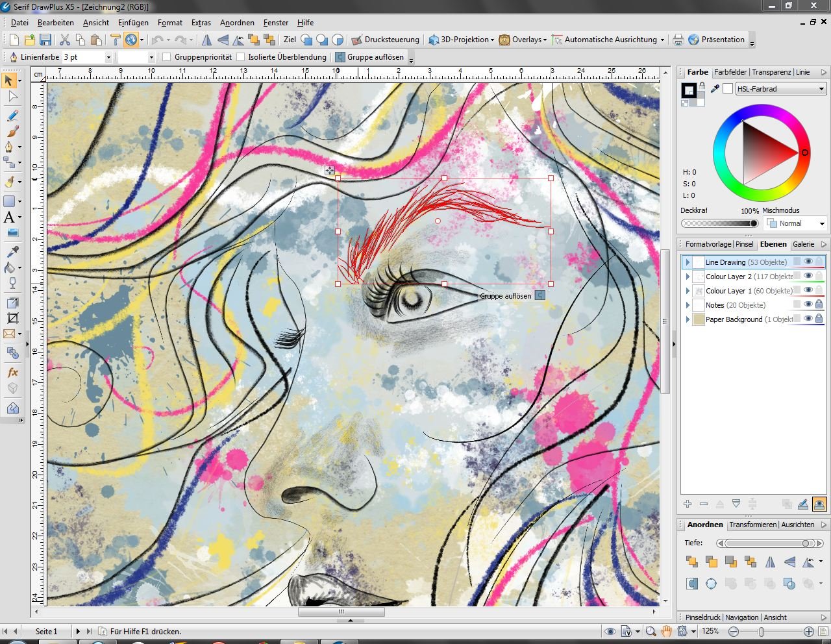This screenshot has height=644, width=831.
Task: Select the Blend tool
Action: point(12,353)
